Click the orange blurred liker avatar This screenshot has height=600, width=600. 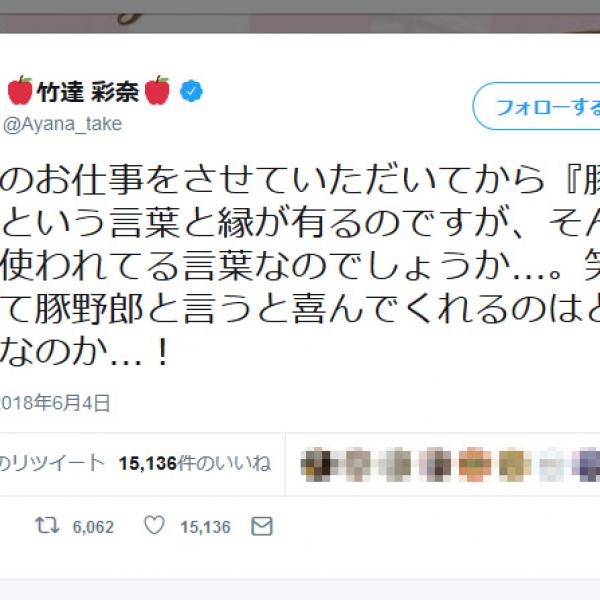474,464
